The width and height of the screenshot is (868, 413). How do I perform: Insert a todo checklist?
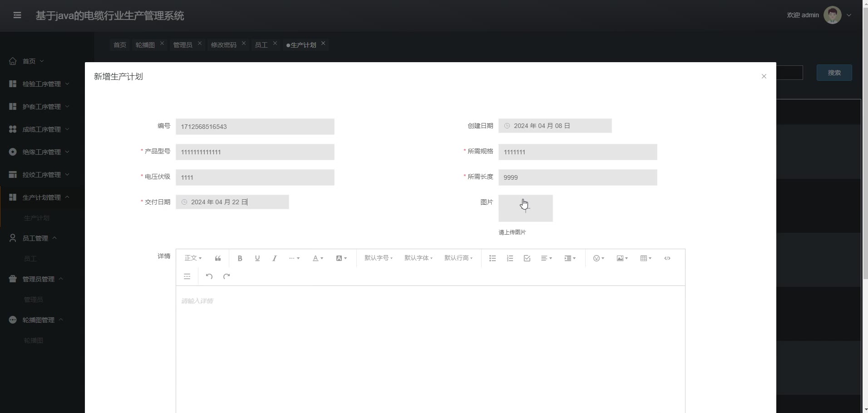click(527, 258)
